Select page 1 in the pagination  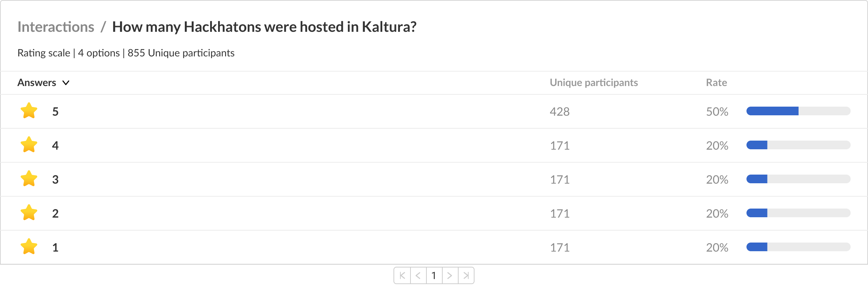pos(434,276)
